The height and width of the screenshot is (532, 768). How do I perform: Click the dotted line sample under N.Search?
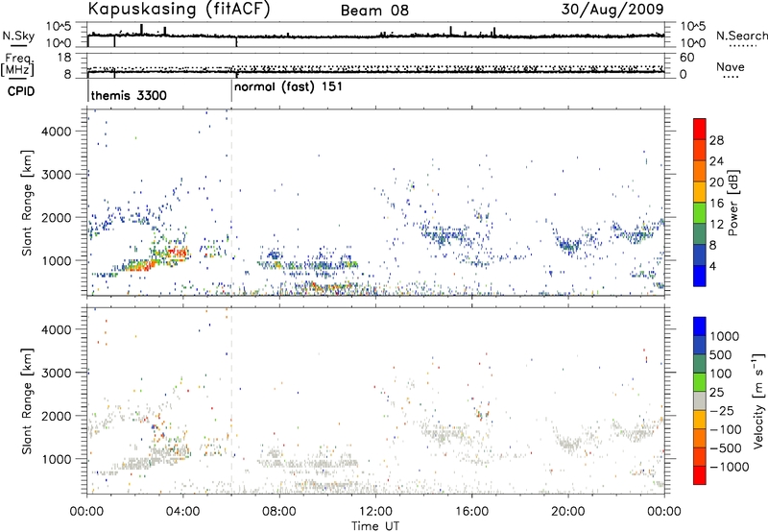coord(743,46)
